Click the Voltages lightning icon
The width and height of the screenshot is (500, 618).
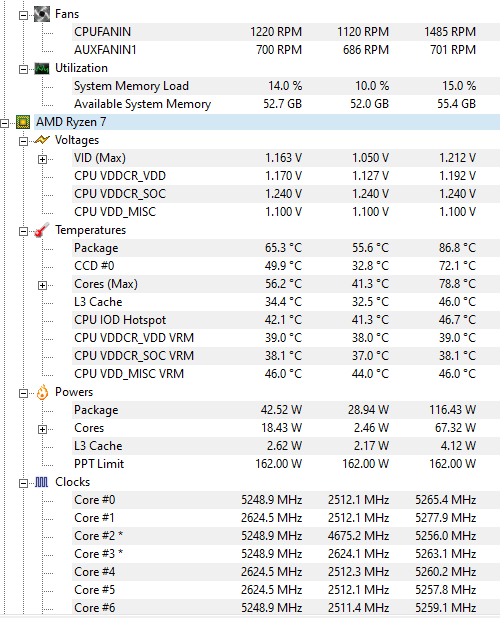[42, 140]
